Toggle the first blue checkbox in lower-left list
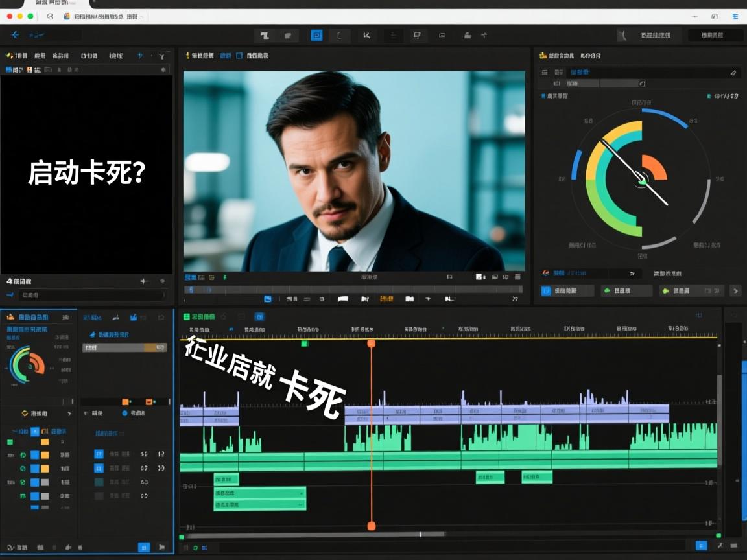Screen dimensions: 747x560 99,454
